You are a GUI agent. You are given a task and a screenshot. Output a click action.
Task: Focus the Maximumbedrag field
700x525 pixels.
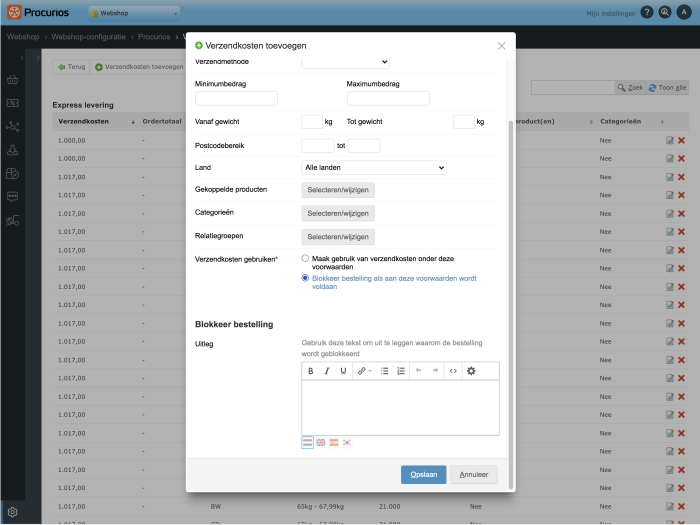click(x=388, y=99)
